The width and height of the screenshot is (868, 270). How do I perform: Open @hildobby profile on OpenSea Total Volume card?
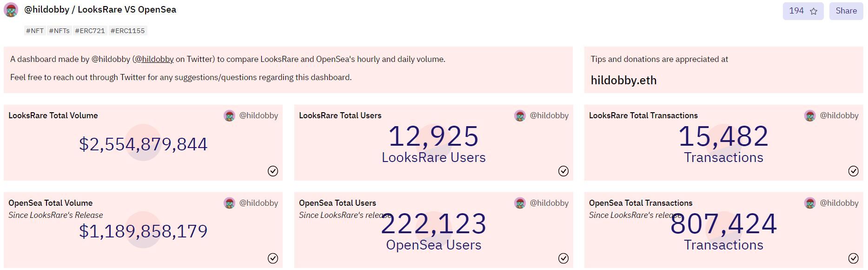[258, 203]
